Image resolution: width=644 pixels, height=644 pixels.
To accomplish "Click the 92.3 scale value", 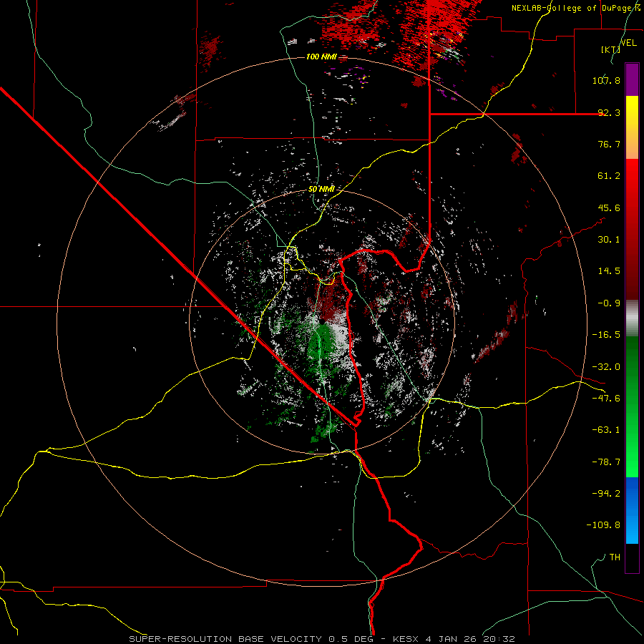I will [609, 112].
